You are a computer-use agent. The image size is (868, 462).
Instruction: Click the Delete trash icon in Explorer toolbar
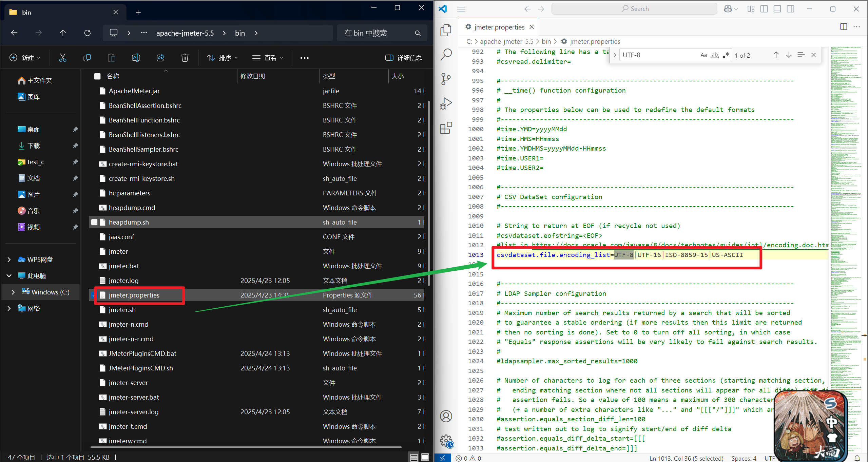pos(185,58)
